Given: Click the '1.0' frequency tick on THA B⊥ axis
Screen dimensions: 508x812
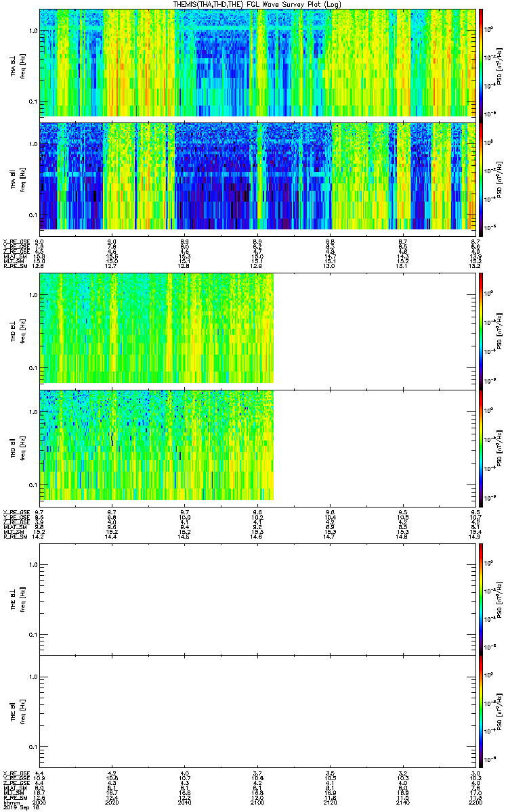Looking at the screenshot, I should tap(33, 31).
